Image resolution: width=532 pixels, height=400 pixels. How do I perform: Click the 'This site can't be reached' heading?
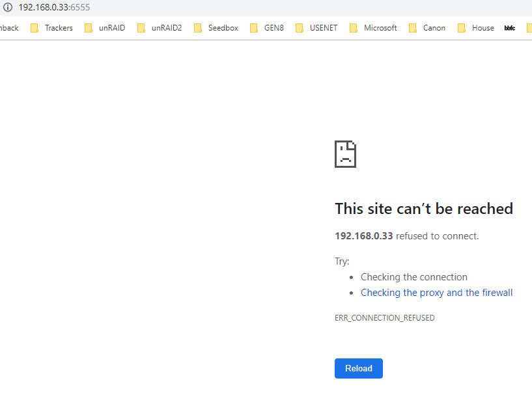pyautogui.click(x=424, y=209)
